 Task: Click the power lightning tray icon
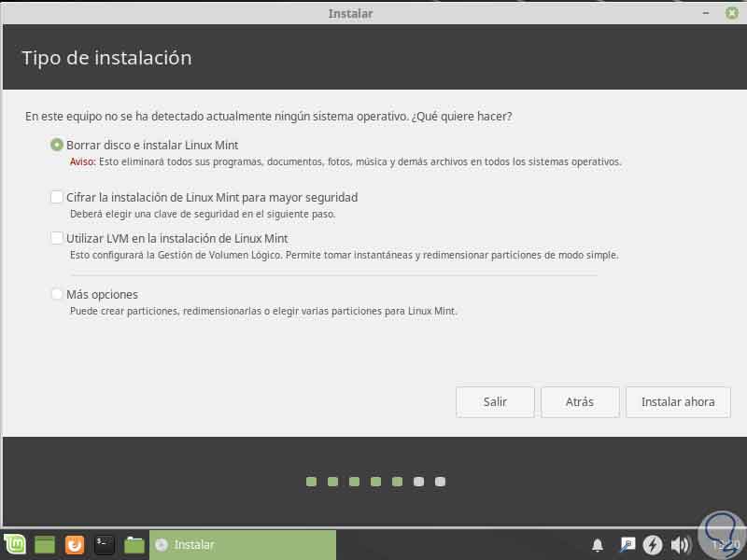(653, 545)
